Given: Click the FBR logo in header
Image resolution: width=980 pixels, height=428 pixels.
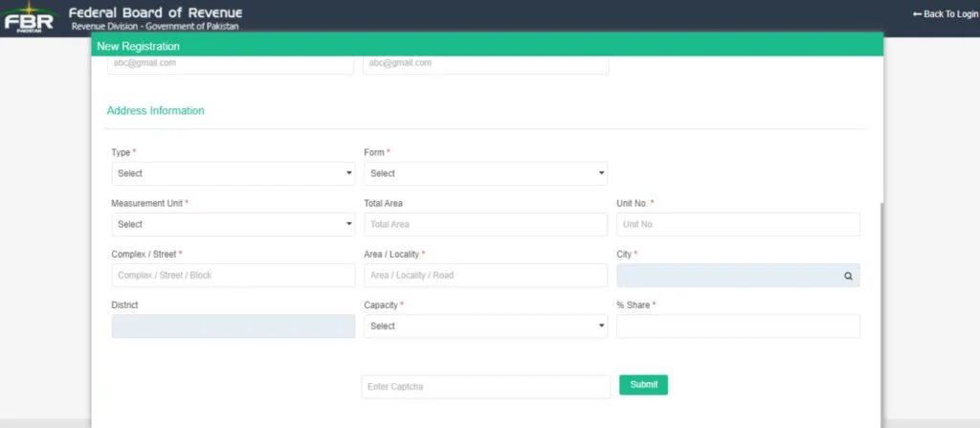Looking at the screenshot, I should click(29, 18).
